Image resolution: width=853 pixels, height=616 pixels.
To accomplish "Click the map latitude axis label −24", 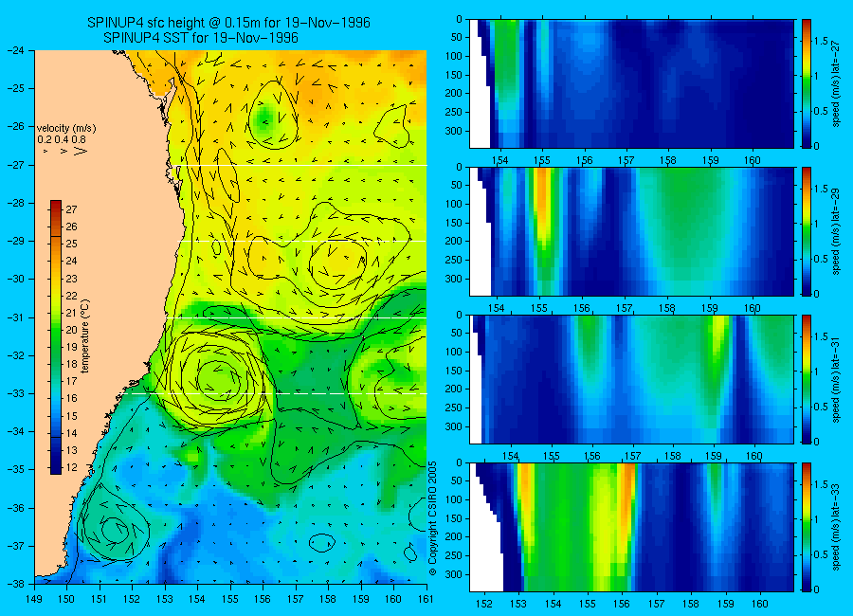I will coord(17,50).
